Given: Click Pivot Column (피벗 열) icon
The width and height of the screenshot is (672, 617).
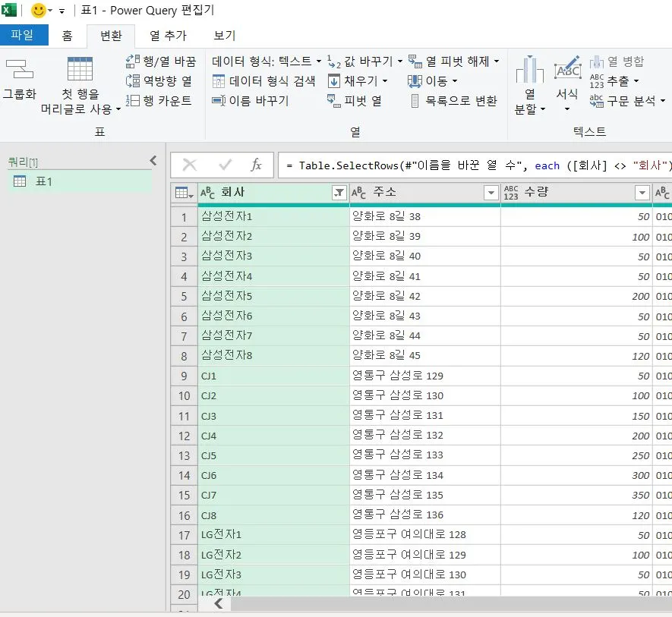Looking at the screenshot, I should 334,101.
